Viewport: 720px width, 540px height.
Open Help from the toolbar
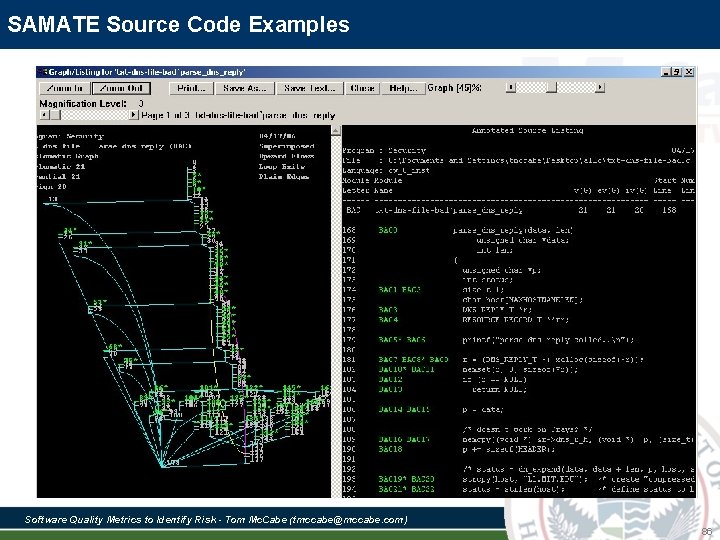[403, 88]
